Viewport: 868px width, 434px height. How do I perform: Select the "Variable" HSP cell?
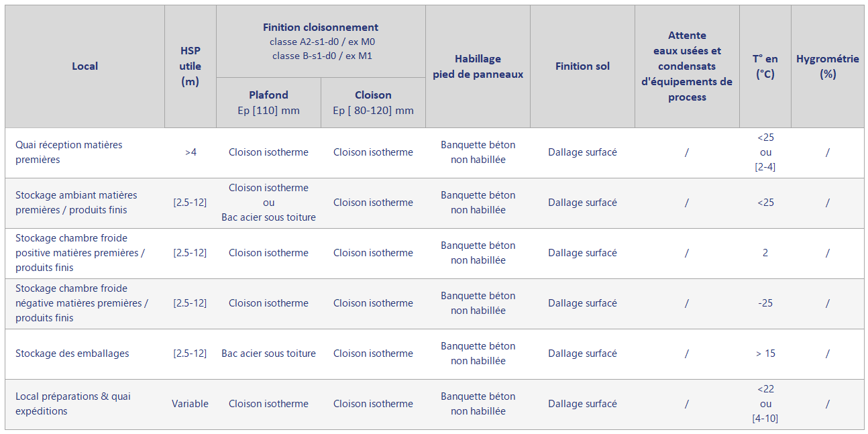tap(190, 404)
